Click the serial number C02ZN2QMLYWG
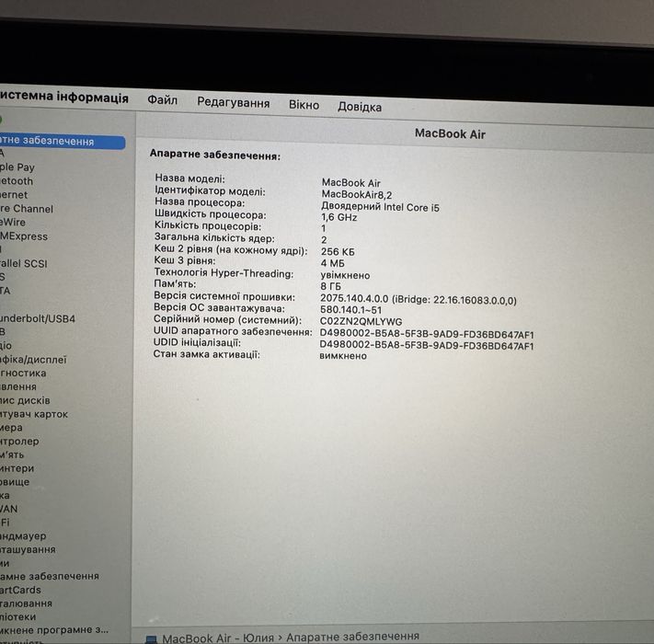This screenshot has width=654, height=644. tap(361, 322)
